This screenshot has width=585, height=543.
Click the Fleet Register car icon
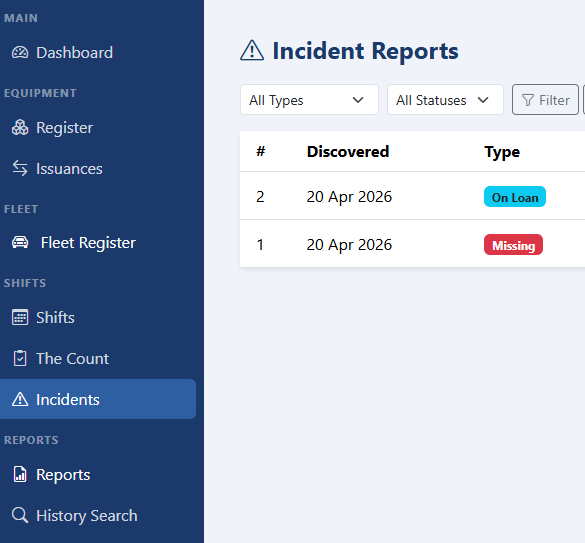[x=20, y=243]
